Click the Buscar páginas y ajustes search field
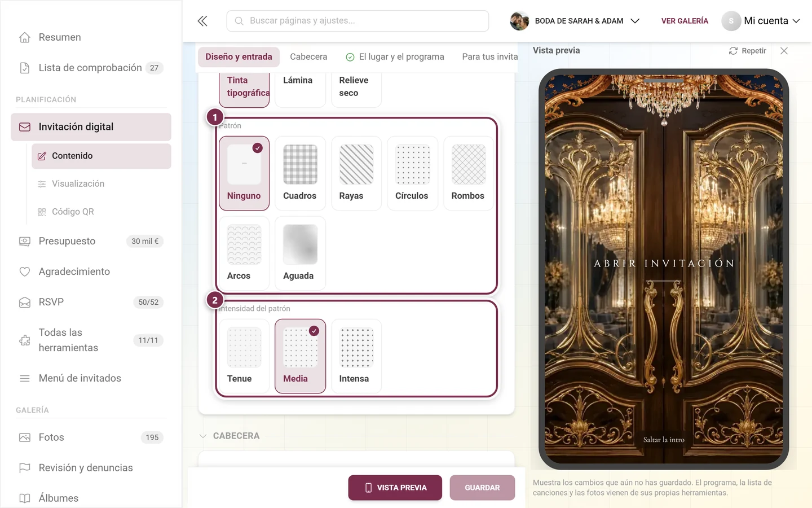Image resolution: width=812 pixels, height=508 pixels. point(358,21)
